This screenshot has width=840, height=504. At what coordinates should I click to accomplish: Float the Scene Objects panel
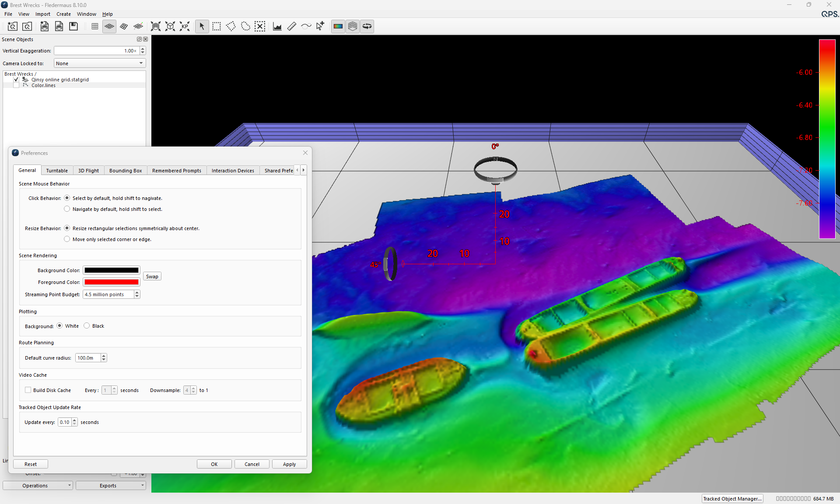(139, 39)
